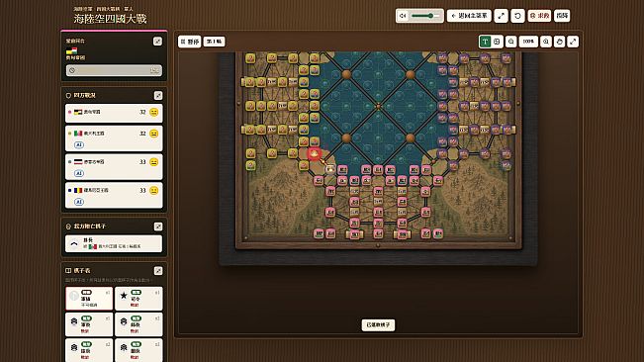Click the back arrow button in top bar
644x362 pixels.
click(469, 16)
